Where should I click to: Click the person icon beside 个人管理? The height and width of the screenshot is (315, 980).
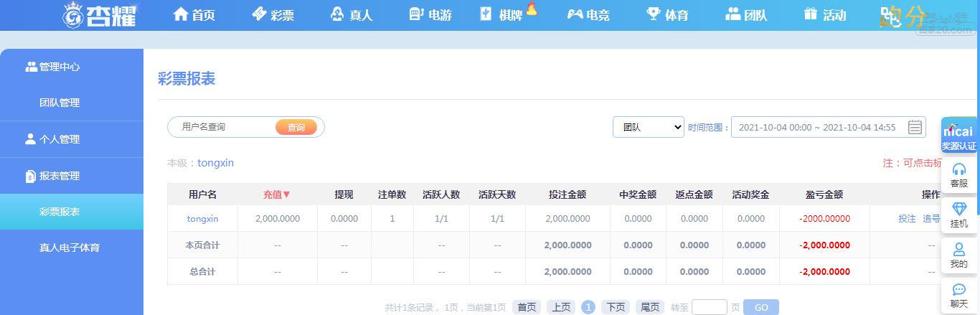(30, 139)
